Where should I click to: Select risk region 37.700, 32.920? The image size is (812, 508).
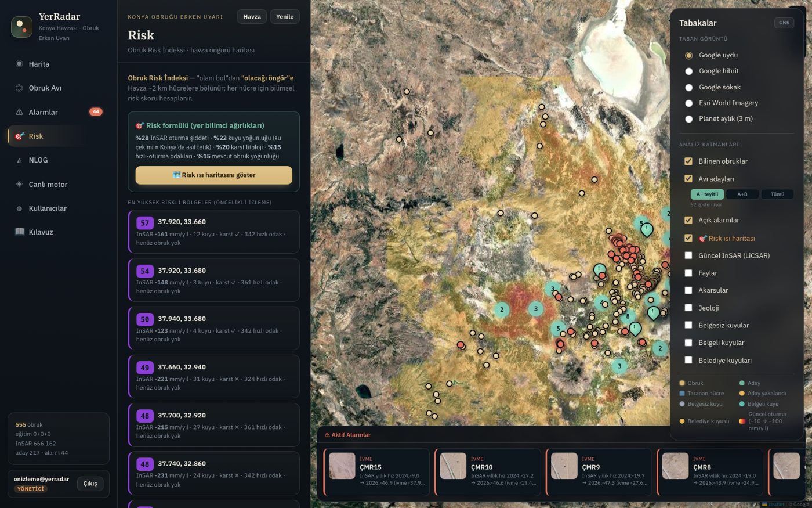214,425
